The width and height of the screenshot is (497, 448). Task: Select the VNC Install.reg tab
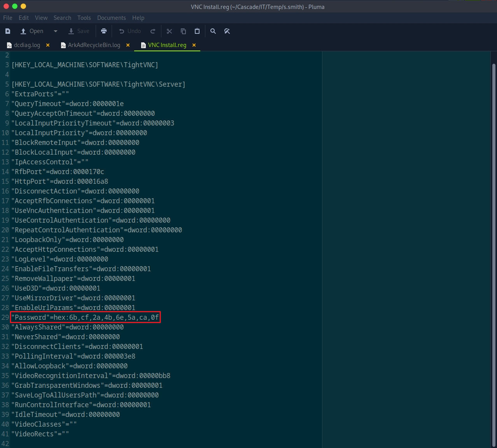(167, 45)
